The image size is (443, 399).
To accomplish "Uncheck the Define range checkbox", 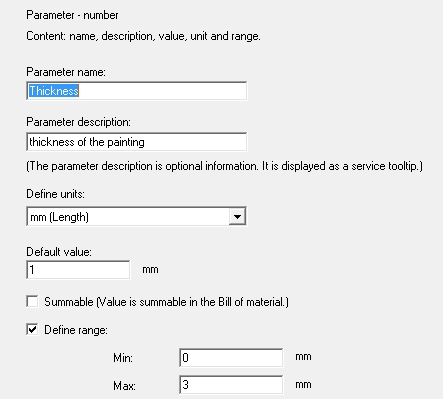I will (32, 329).
